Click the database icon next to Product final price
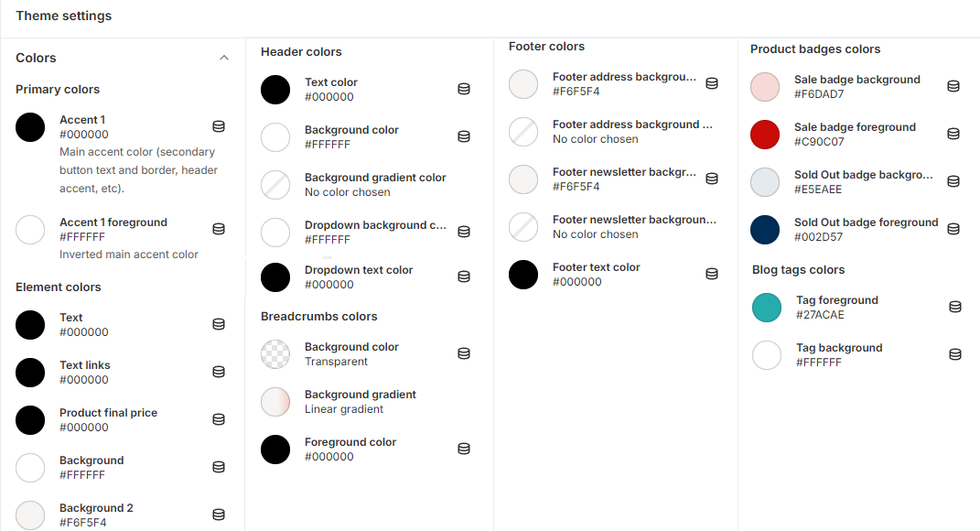Screen dimensions: 980x531 [219, 419]
